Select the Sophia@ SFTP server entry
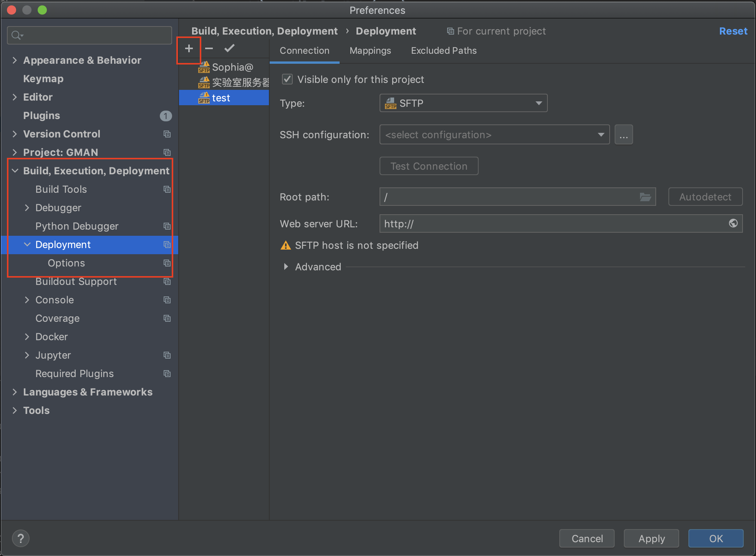The image size is (756, 556). pyautogui.click(x=224, y=67)
